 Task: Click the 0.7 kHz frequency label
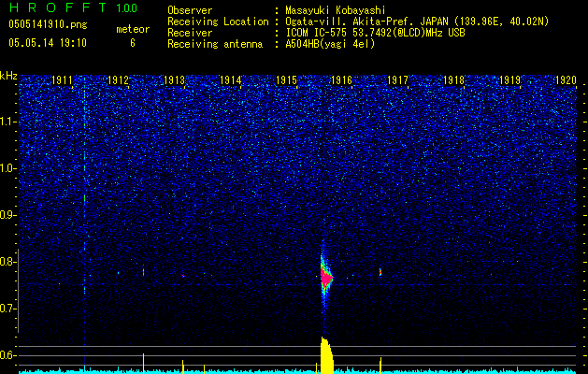click(8, 309)
